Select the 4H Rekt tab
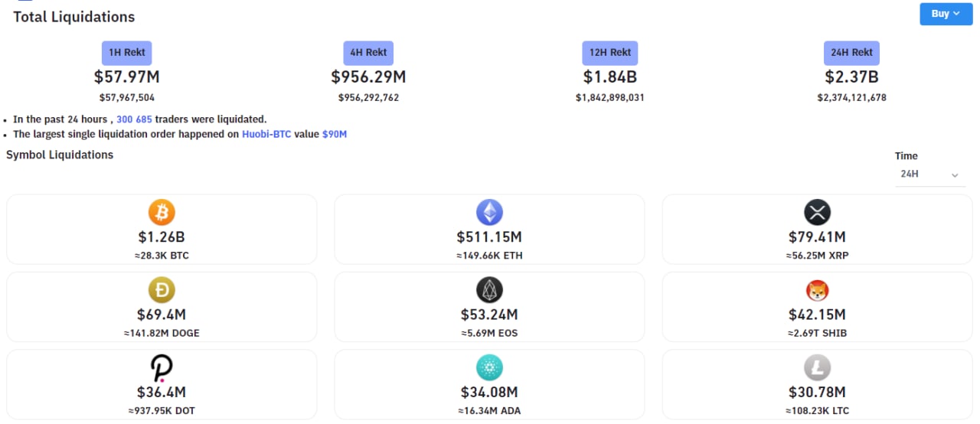 (x=368, y=53)
